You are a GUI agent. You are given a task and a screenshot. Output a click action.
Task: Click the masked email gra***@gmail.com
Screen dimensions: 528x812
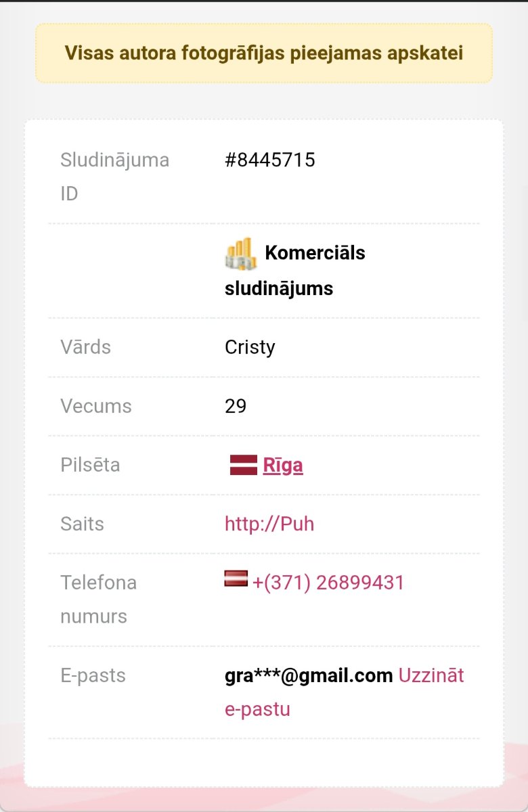[309, 675]
